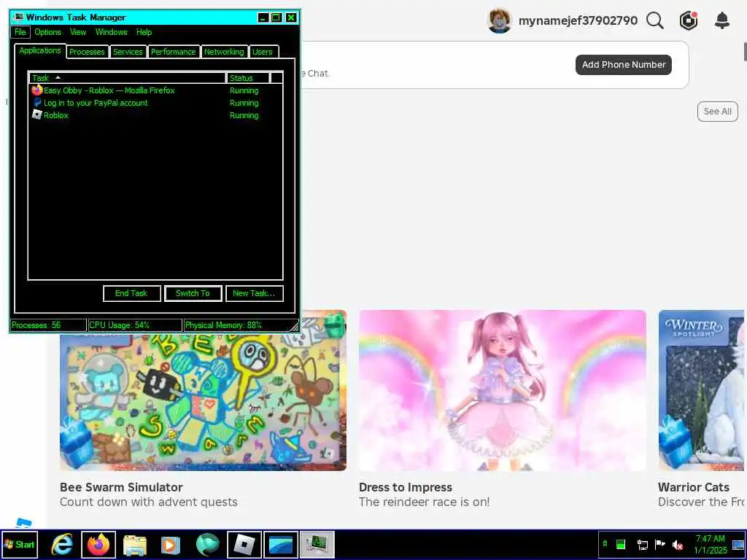This screenshot has height=560, width=747.
Task: Open File Explorer folder on the taskbar
Action: (x=135, y=544)
